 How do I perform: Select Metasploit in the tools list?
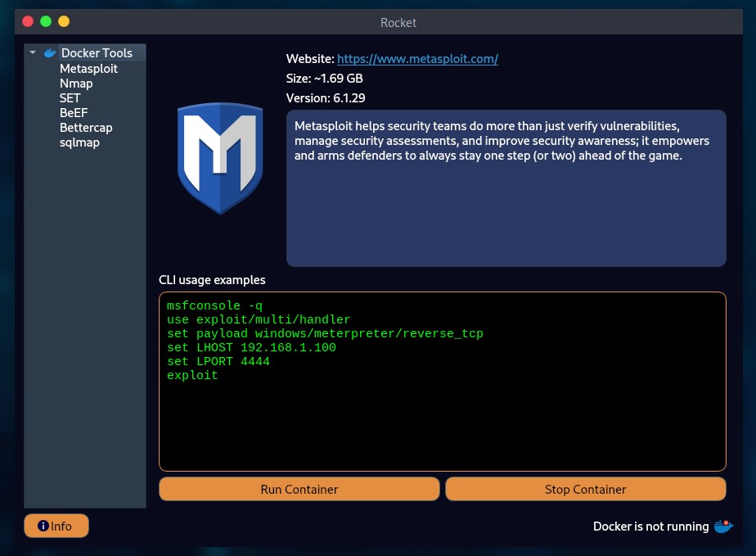click(88, 69)
